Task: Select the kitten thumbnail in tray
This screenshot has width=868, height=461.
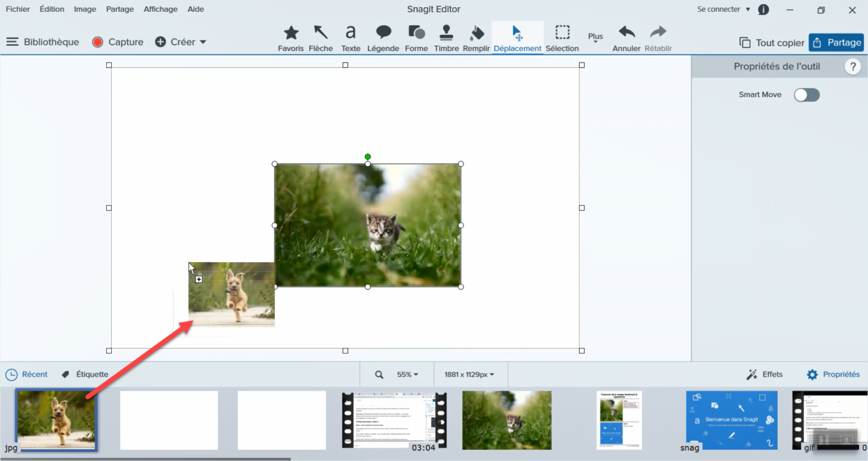Action: coord(507,420)
